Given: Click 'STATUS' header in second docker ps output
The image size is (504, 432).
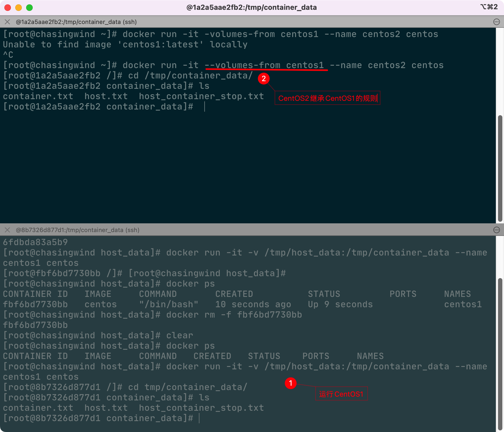Looking at the screenshot, I should tap(264, 356).
